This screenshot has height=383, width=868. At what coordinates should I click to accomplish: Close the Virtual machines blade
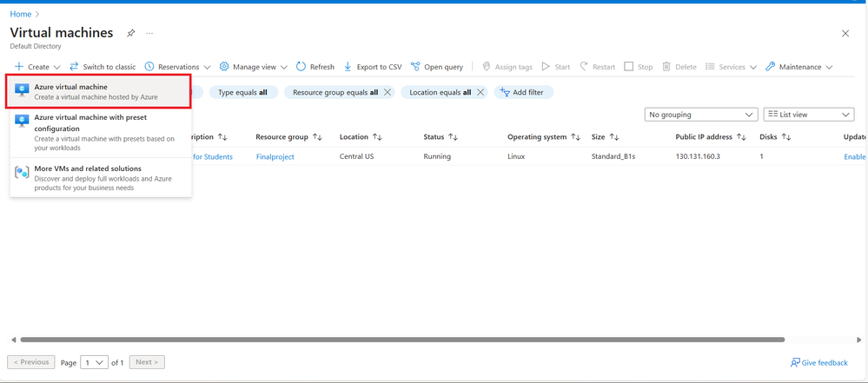coord(845,33)
